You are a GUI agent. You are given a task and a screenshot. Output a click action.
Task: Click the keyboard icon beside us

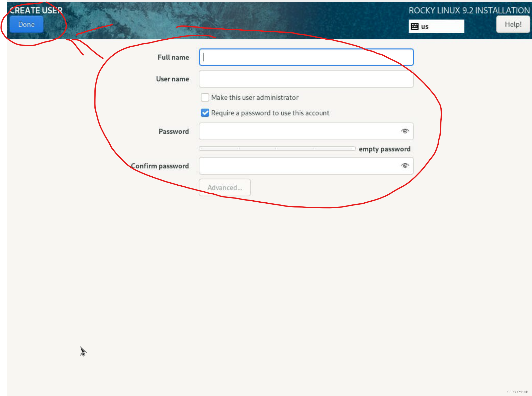coord(414,26)
